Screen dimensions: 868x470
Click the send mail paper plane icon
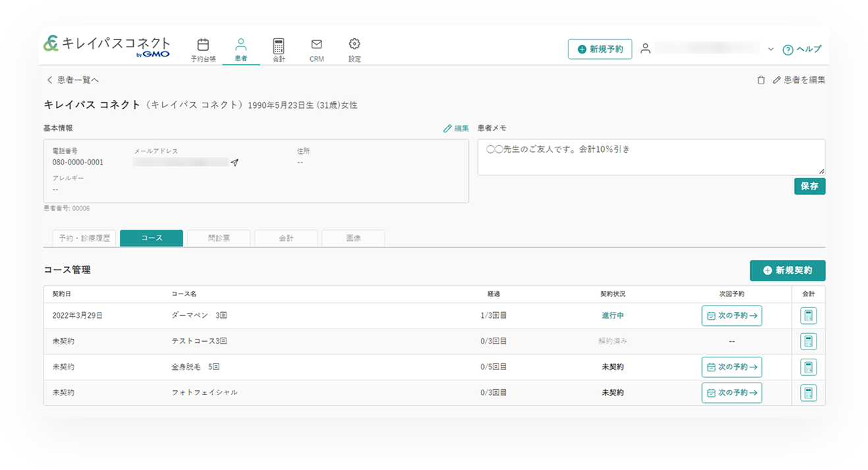tap(234, 163)
